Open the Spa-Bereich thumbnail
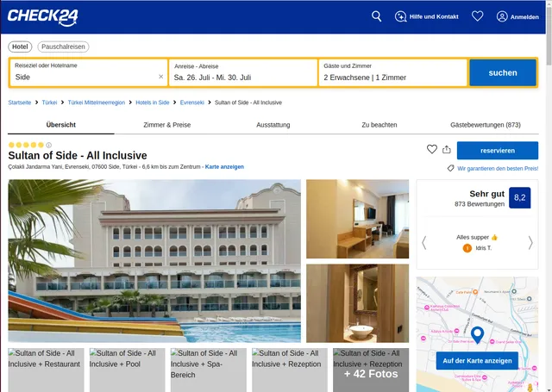552x392 pixels. (209, 370)
